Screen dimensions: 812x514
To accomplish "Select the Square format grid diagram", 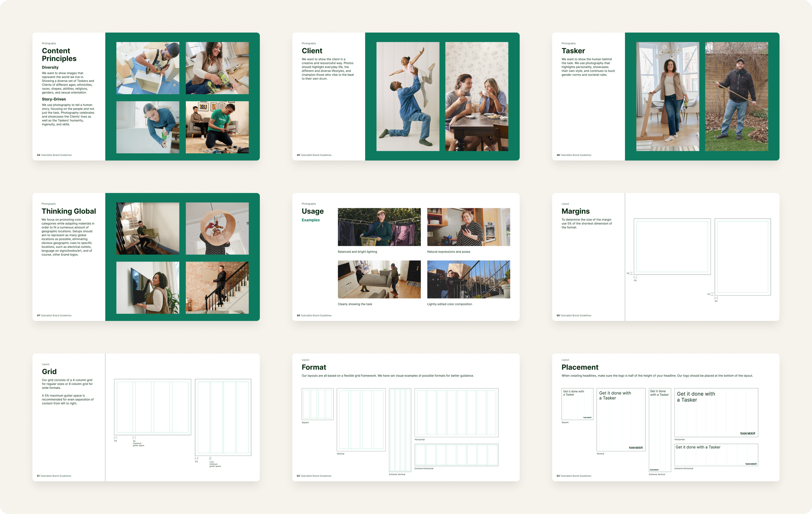I will tap(317, 404).
